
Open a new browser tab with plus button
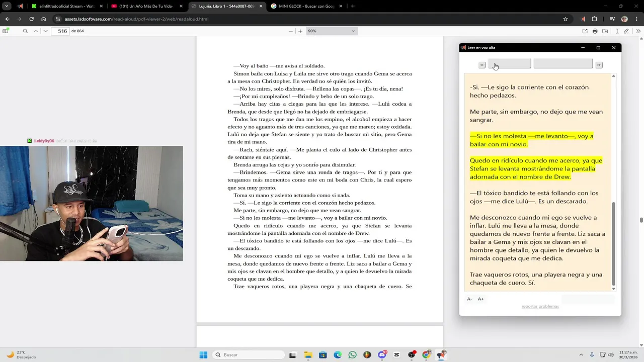click(353, 6)
